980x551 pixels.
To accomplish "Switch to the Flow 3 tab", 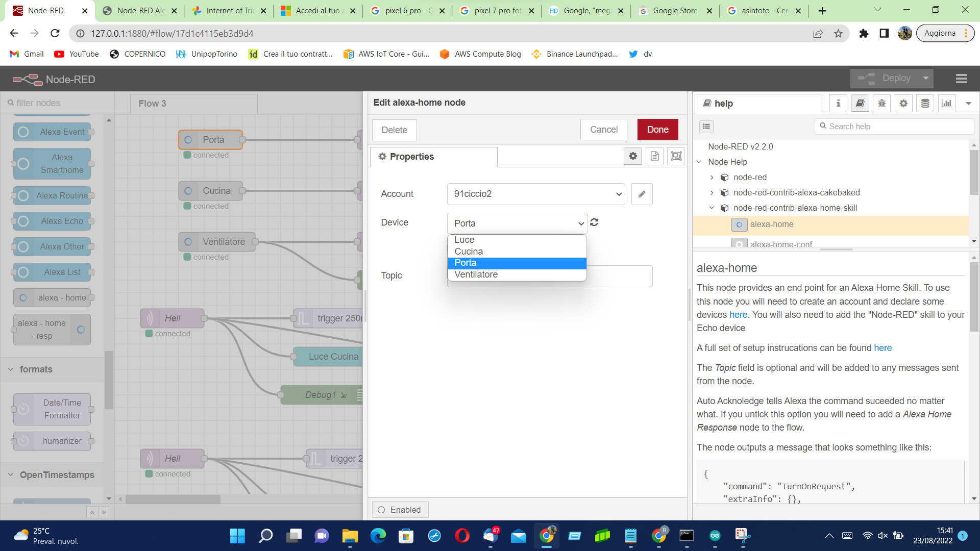I will click(x=152, y=104).
